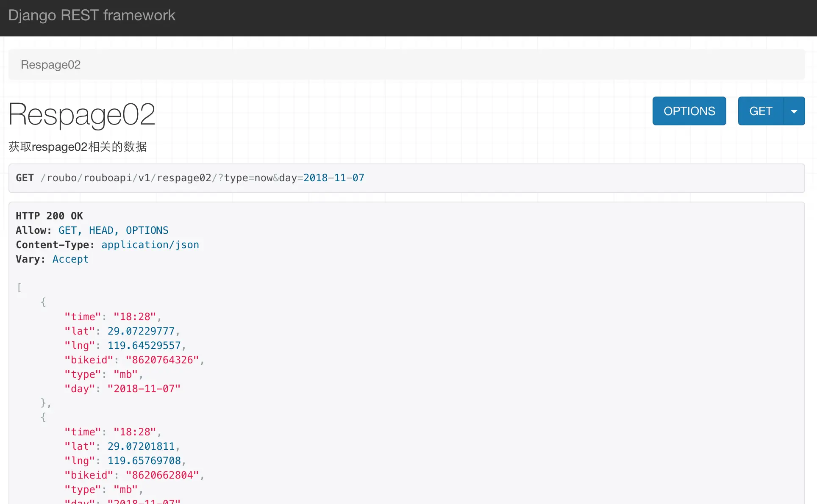817x504 pixels.
Task: Click the lat value 29.07229777
Action: [x=141, y=331]
